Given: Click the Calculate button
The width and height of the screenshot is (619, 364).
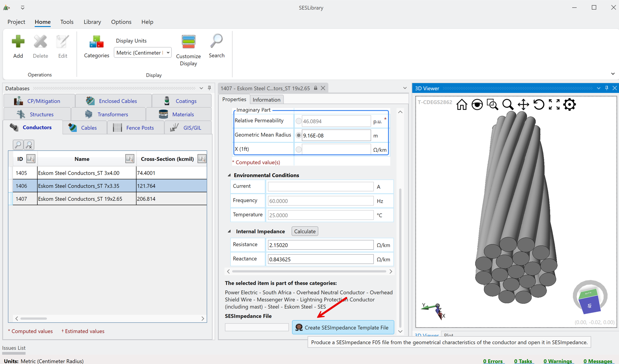Looking at the screenshot, I should pyautogui.click(x=305, y=231).
